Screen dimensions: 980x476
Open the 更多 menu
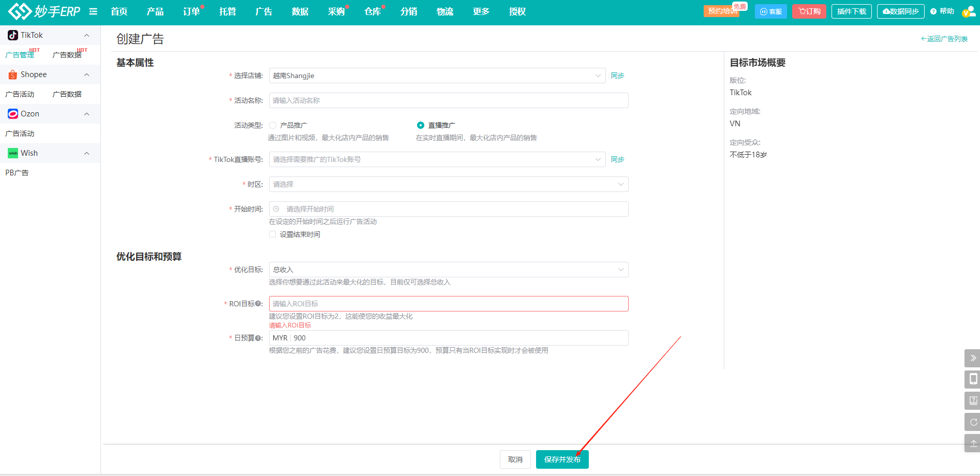click(481, 11)
